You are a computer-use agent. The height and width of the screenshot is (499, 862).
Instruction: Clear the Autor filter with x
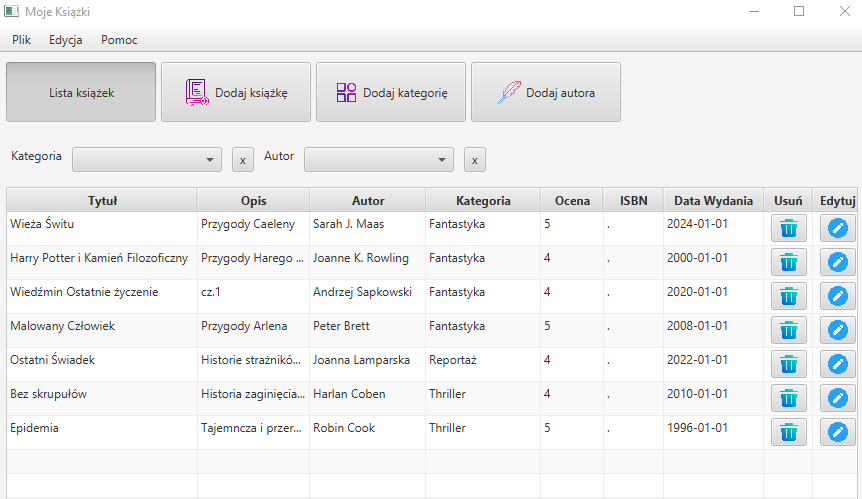[475, 160]
